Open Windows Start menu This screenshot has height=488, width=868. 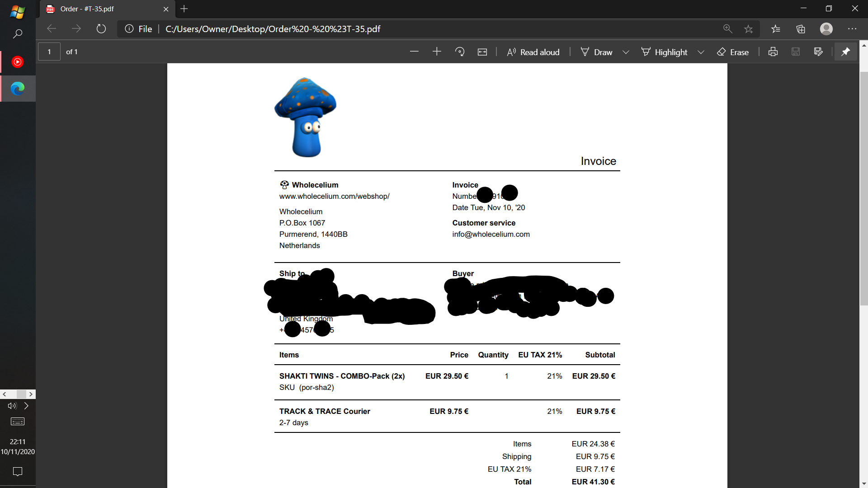(x=17, y=12)
